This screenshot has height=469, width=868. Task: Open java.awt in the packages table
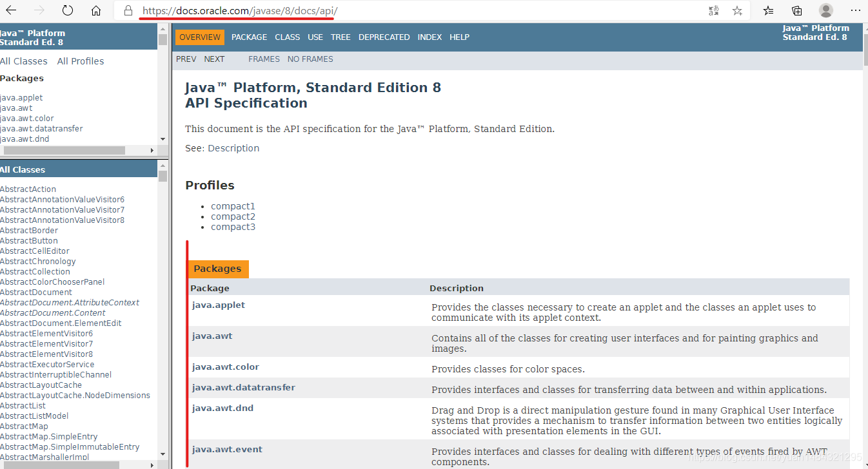coord(212,336)
